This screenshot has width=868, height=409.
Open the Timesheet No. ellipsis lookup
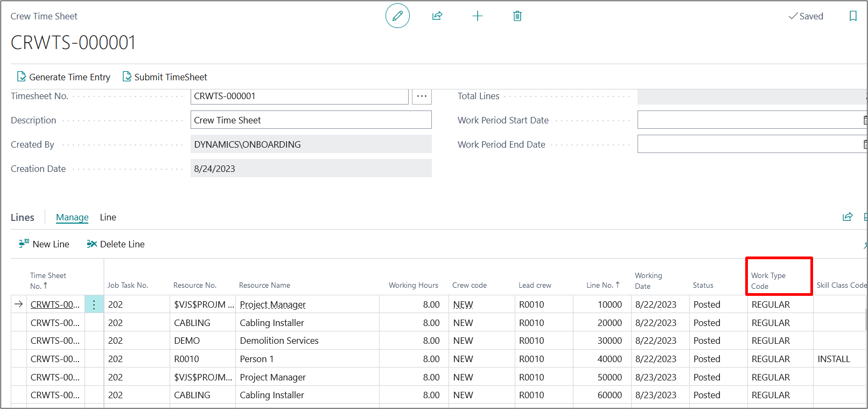(x=422, y=96)
